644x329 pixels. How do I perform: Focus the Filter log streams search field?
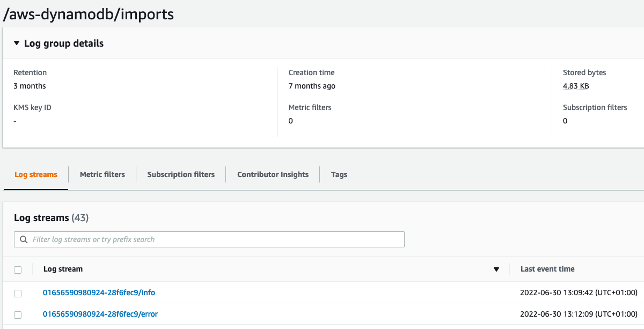[215, 239]
